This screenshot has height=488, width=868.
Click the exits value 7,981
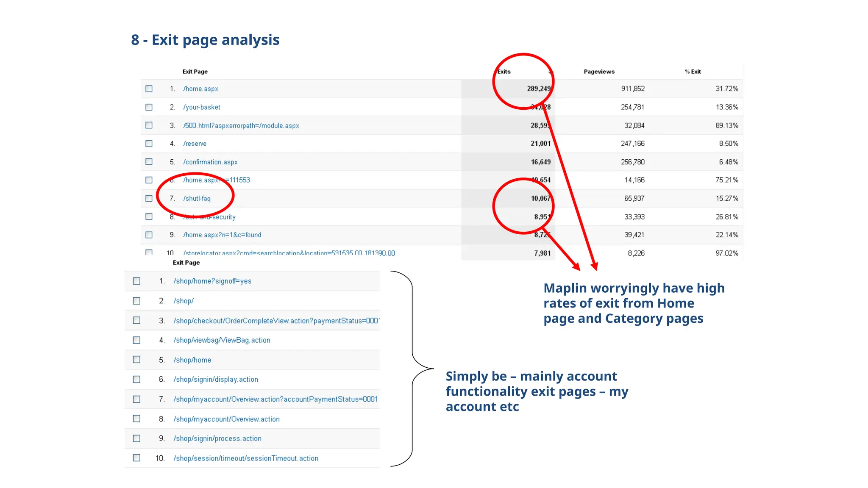(542, 253)
